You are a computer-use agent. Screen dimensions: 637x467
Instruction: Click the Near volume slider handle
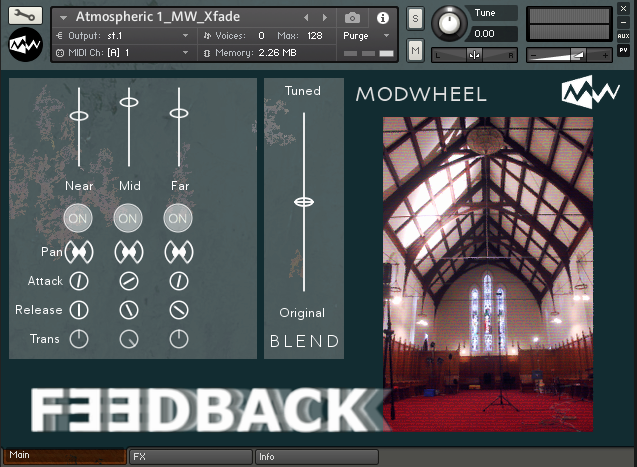pos(79,116)
